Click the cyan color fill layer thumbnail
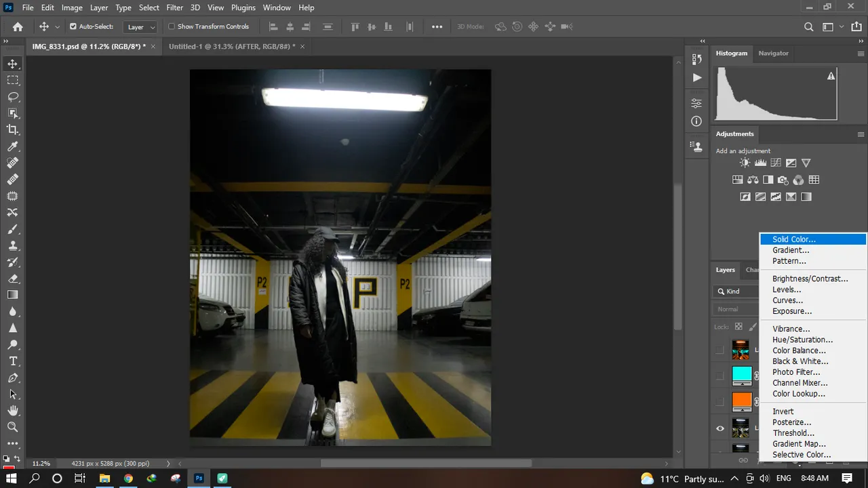 pyautogui.click(x=742, y=375)
